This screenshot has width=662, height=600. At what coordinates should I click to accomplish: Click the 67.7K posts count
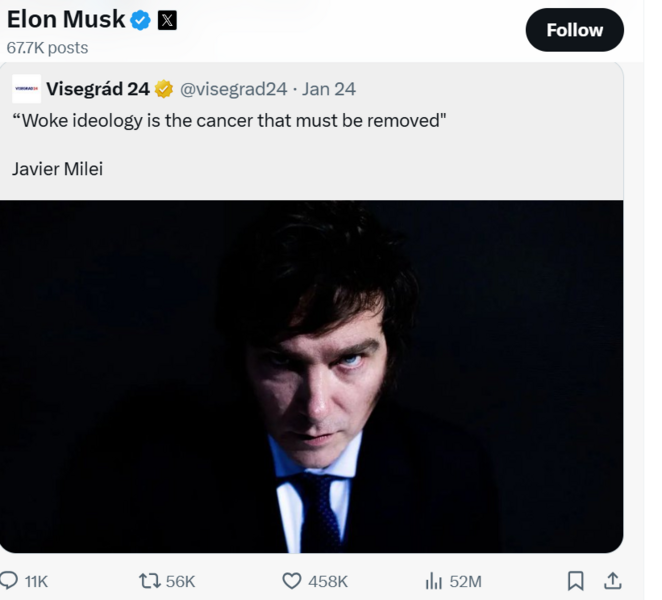pyautogui.click(x=47, y=47)
